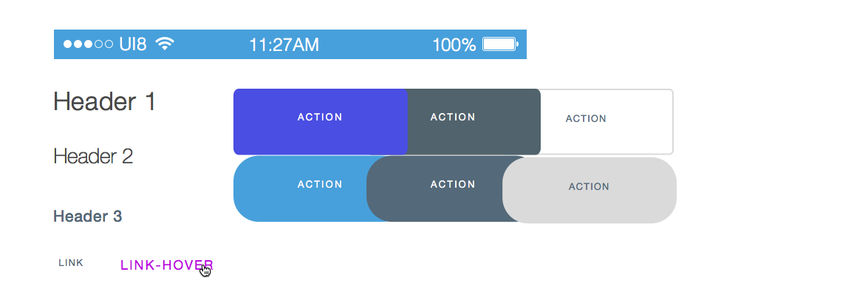The width and height of the screenshot is (868, 286).
Task: Tap the 100% battery percentage text
Action: [454, 45]
